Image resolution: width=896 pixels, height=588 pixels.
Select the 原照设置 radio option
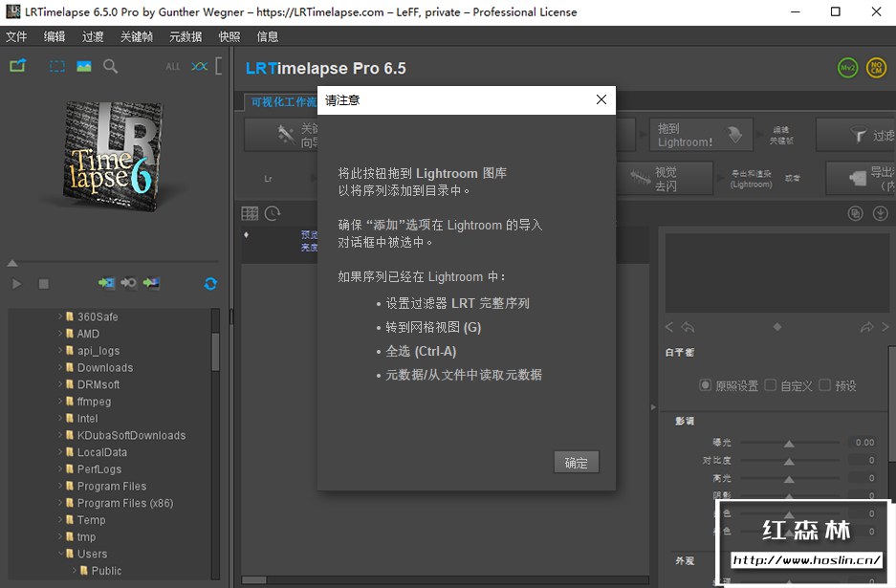pos(706,385)
